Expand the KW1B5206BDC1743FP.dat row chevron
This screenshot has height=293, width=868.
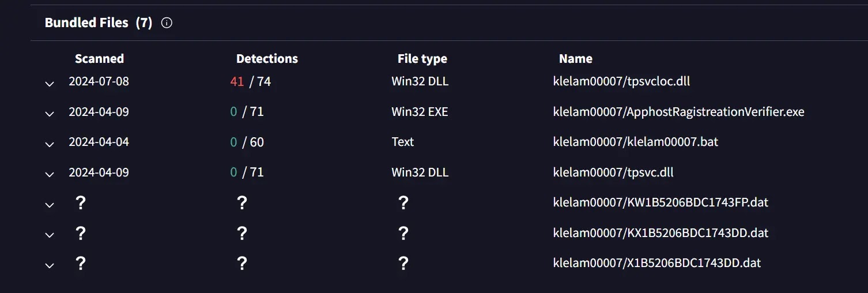coord(50,205)
